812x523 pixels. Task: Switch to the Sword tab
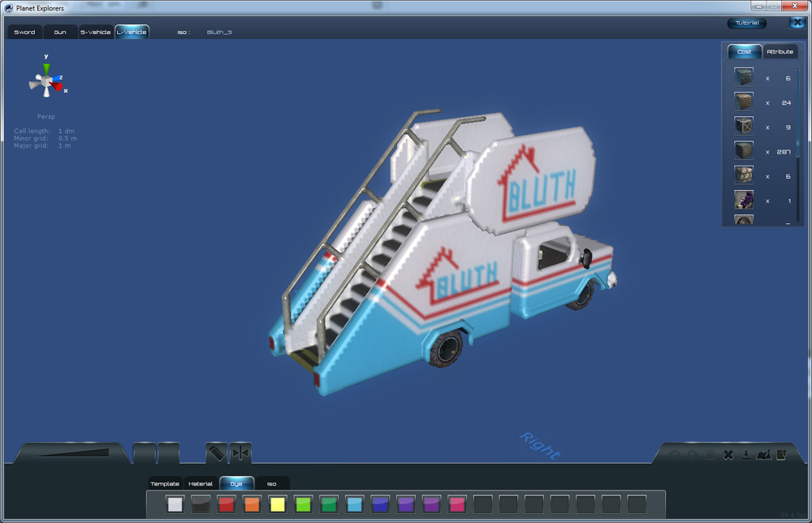pos(24,32)
